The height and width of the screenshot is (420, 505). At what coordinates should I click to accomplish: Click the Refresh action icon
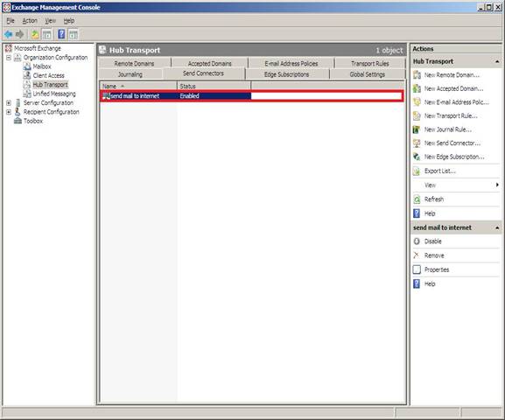point(417,199)
